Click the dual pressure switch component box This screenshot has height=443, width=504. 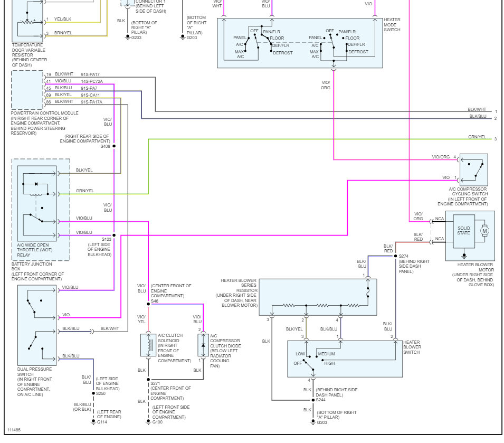pyautogui.click(x=37, y=325)
